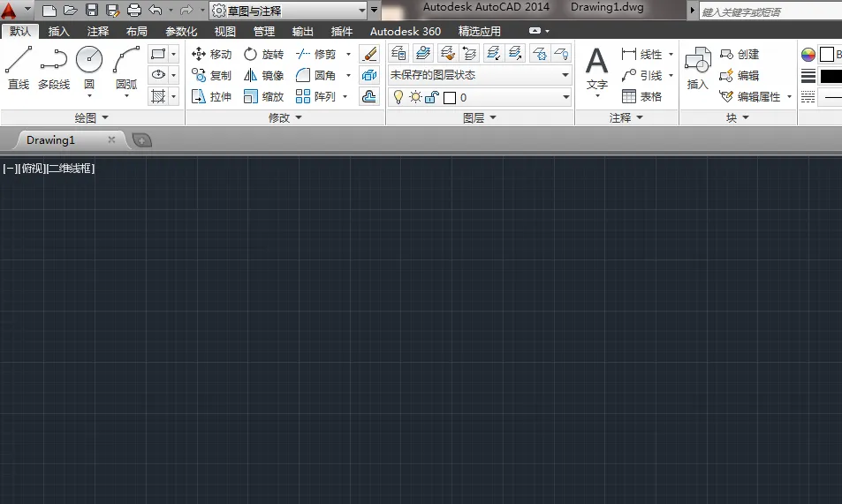
Task: Click layer 0 white color swatch
Action: click(450, 98)
